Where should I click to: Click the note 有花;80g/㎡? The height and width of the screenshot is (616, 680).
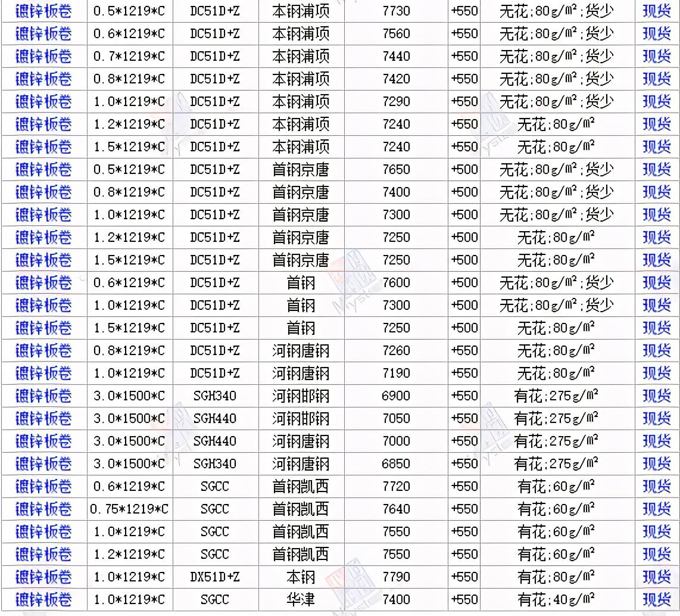(556, 577)
